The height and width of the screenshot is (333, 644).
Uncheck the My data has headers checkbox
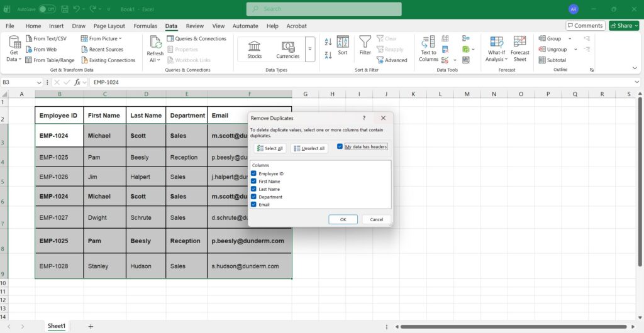point(340,146)
